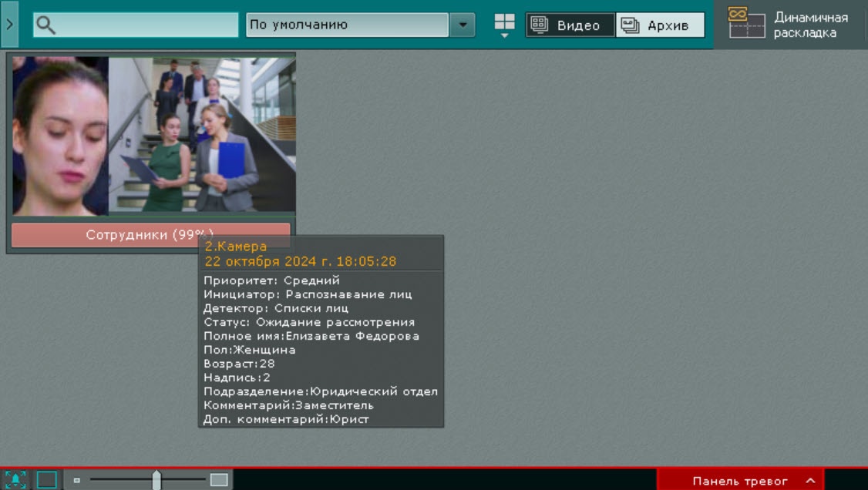Click the Динамичная раскладка label

tap(810, 25)
